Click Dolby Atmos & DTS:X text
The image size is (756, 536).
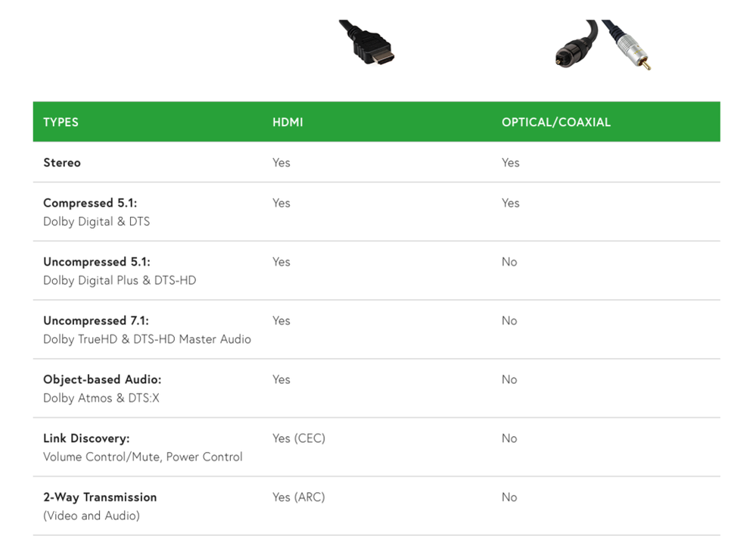click(101, 399)
